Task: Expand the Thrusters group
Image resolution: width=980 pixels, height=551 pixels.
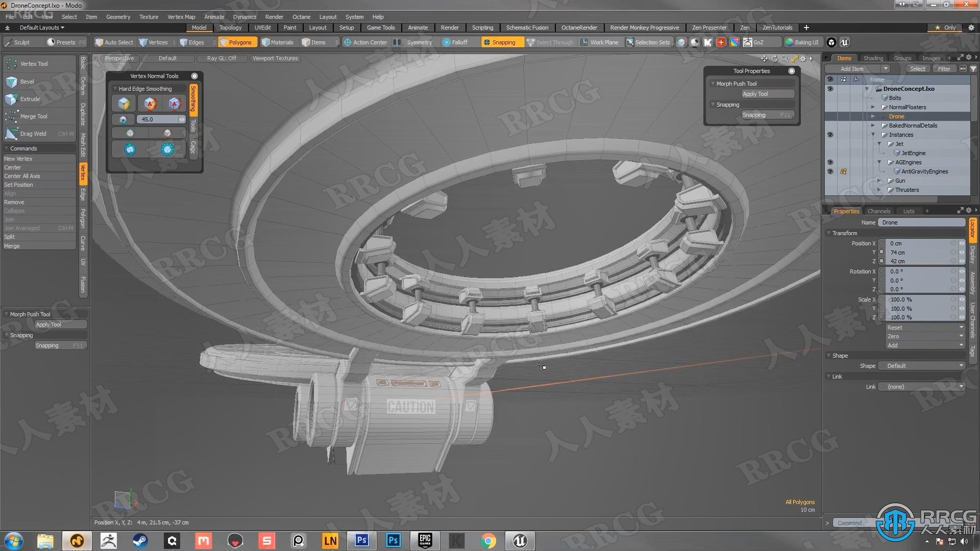Action: [879, 190]
